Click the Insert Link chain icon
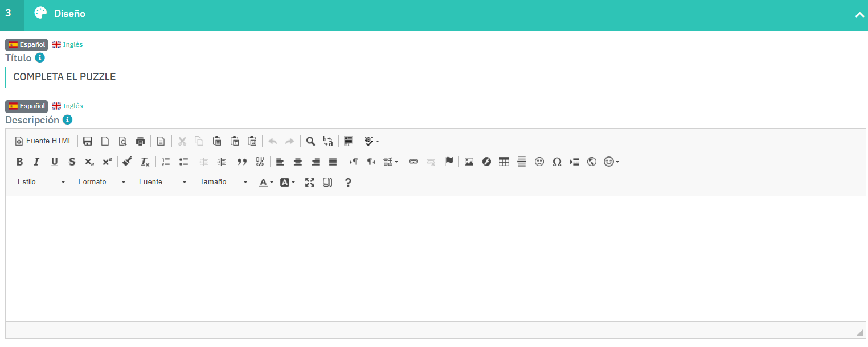This screenshot has height=347, width=868. point(413,162)
